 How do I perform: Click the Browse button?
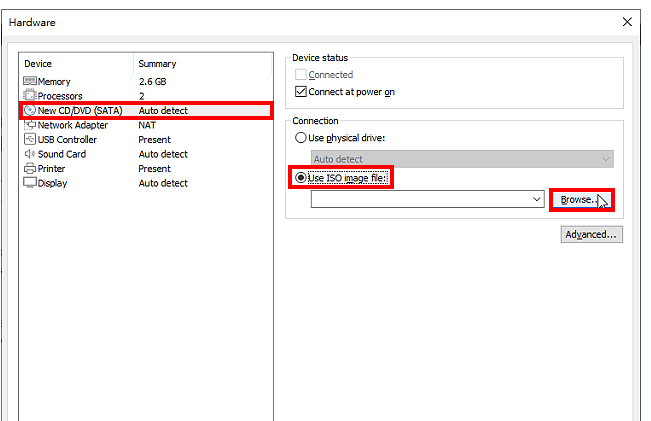pyautogui.click(x=582, y=200)
